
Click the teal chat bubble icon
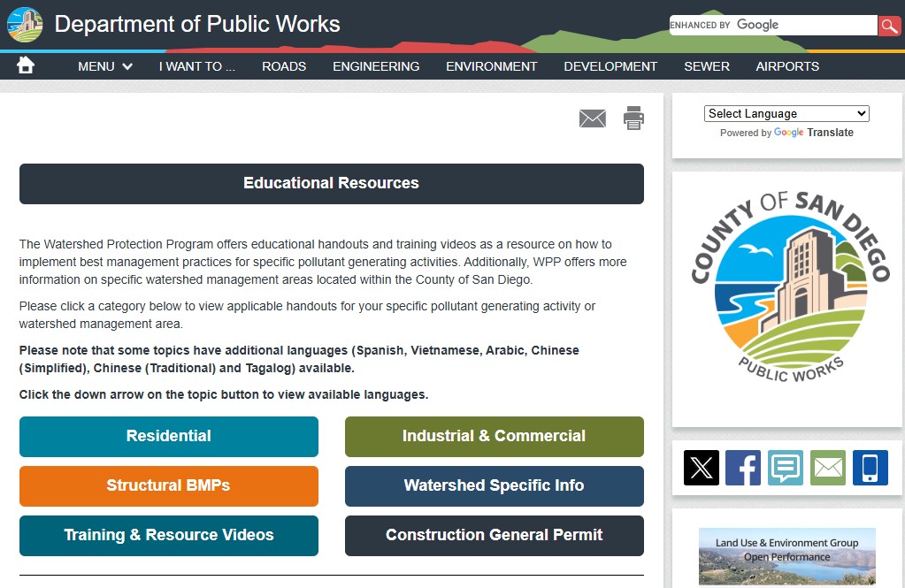point(786,468)
